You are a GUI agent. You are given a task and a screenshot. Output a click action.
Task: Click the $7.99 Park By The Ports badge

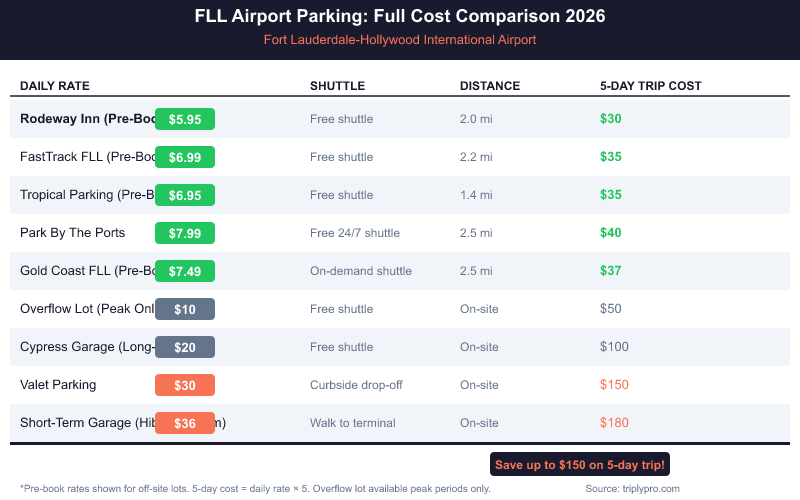(185, 233)
